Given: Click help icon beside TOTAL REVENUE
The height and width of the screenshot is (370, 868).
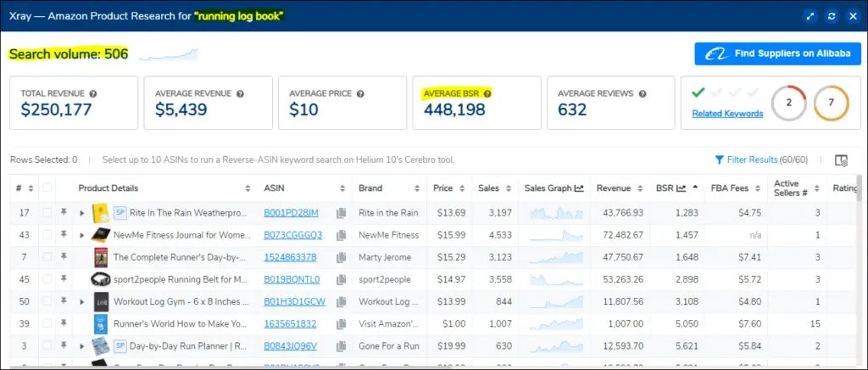Looking at the screenshot, I should pyautogui.click(x=93, y=93).
